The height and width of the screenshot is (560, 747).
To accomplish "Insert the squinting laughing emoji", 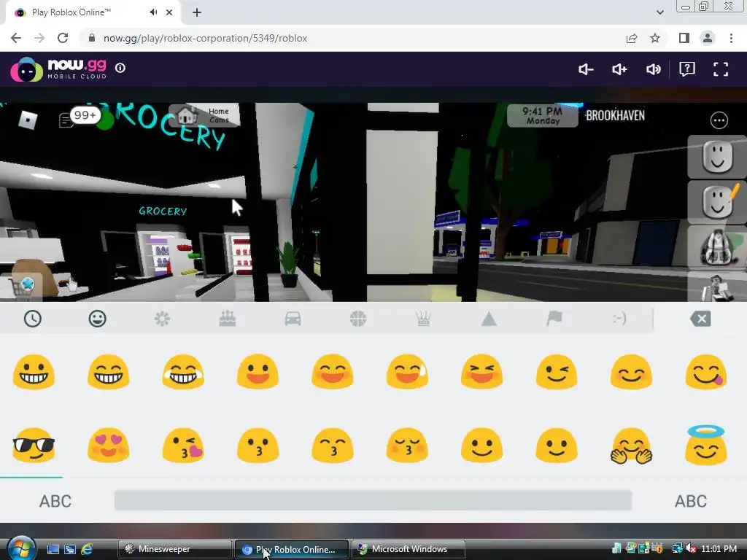I will tap(481, 371).
